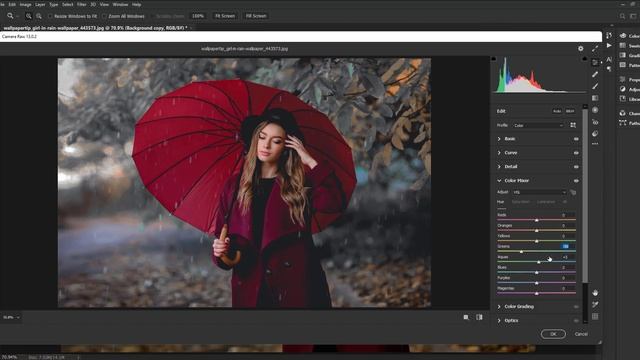Browse profiles grid icon next to Profile

(x=573, y=125)
